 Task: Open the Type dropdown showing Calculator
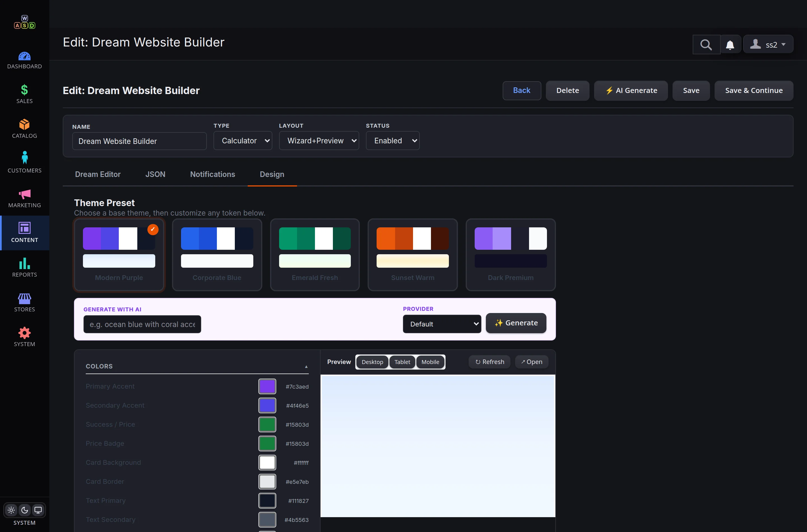242,141
